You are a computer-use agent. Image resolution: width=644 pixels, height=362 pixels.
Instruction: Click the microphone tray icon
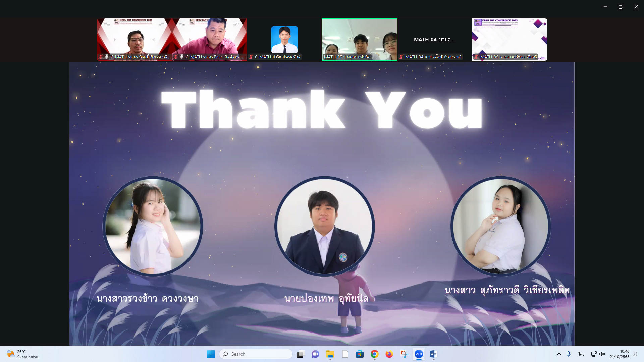pyautogui.click(x=569, y=354)
